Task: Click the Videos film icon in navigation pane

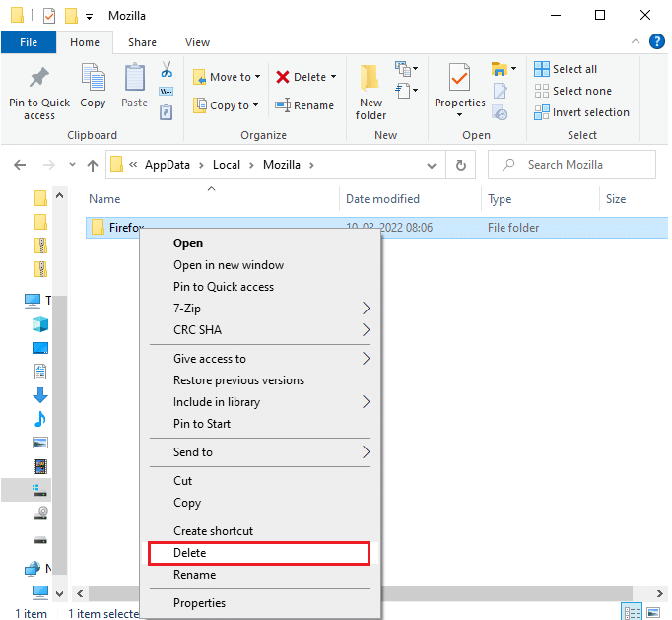Action: (x=40, y=466)
